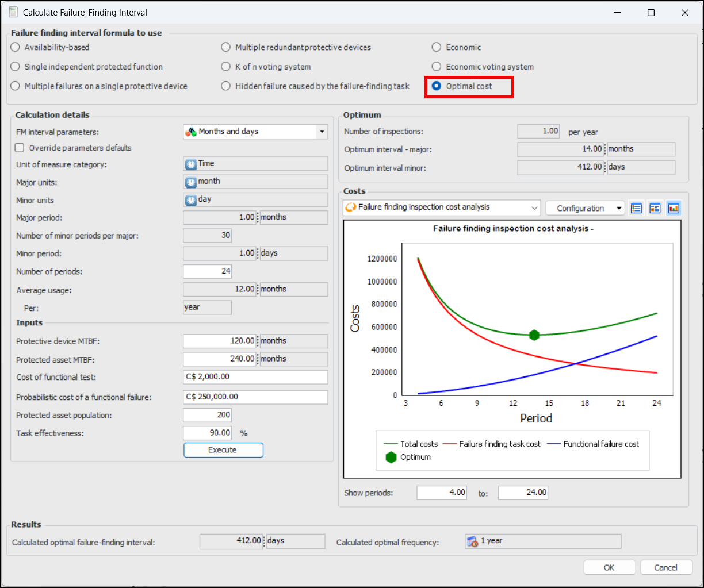Select the Availability-based formula option

coord(16,47)
